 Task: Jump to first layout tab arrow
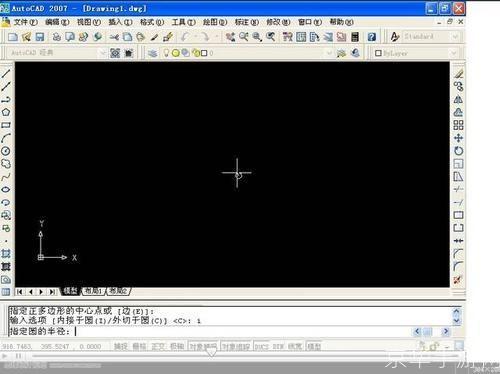[20, 292]
